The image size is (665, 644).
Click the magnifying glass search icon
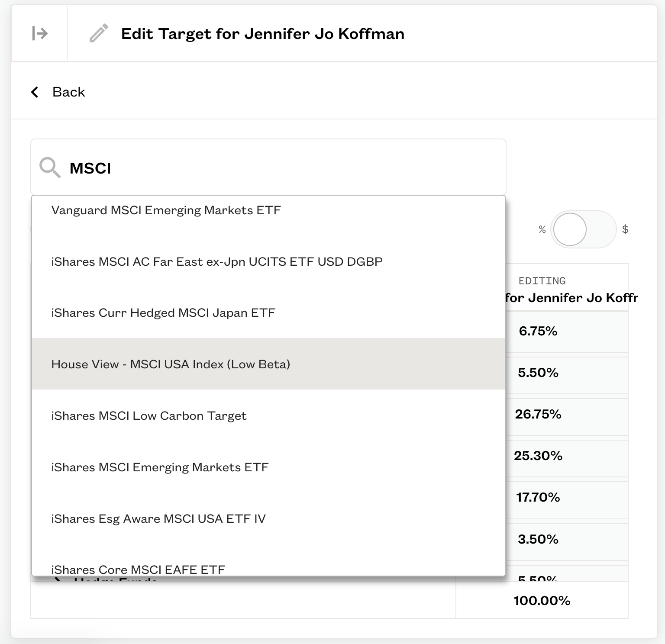coord(50,167)
